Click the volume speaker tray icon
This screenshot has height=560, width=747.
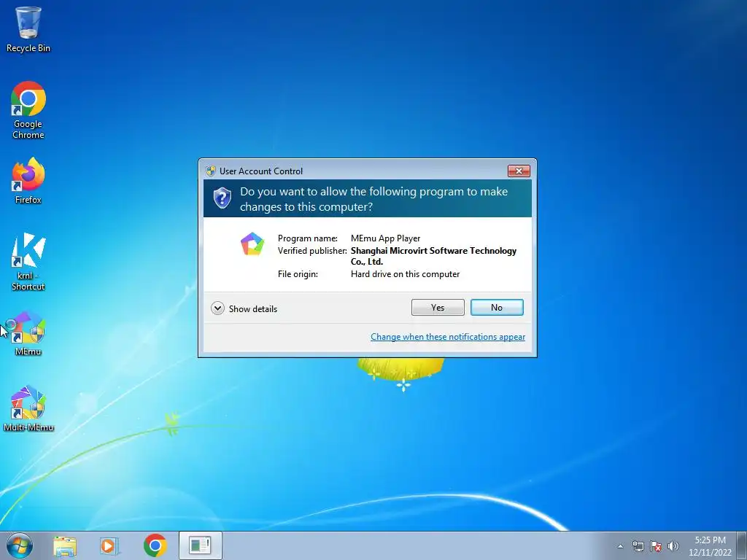tap(673, 546)
